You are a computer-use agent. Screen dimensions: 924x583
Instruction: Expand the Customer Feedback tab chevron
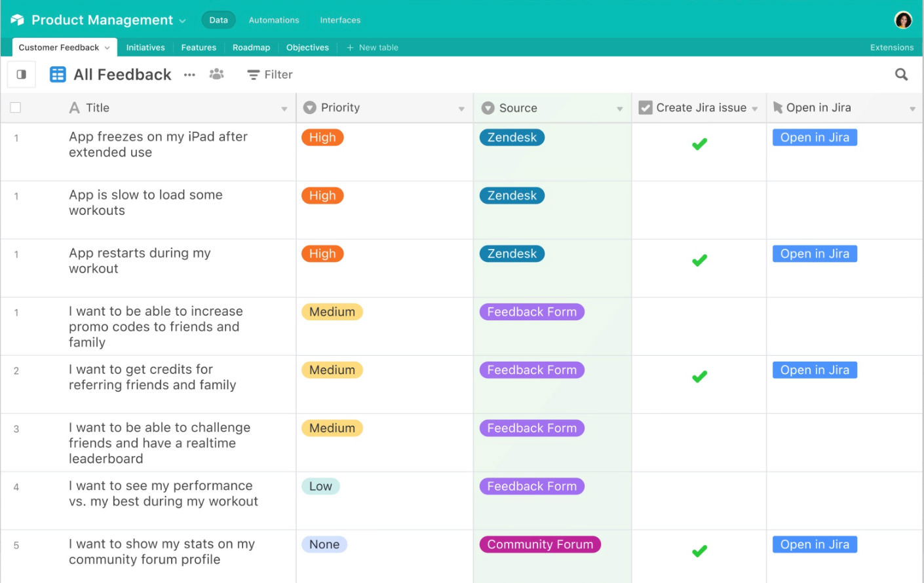tap(107, 47)
